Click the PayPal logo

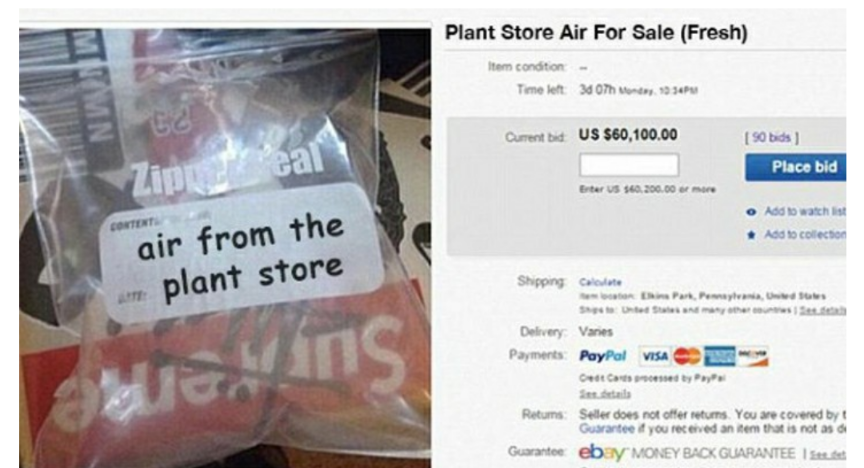point(602,356)
